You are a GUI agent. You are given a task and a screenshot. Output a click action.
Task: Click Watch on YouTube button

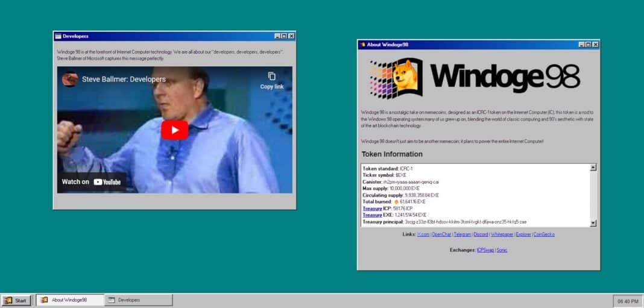tap(91, 182)
